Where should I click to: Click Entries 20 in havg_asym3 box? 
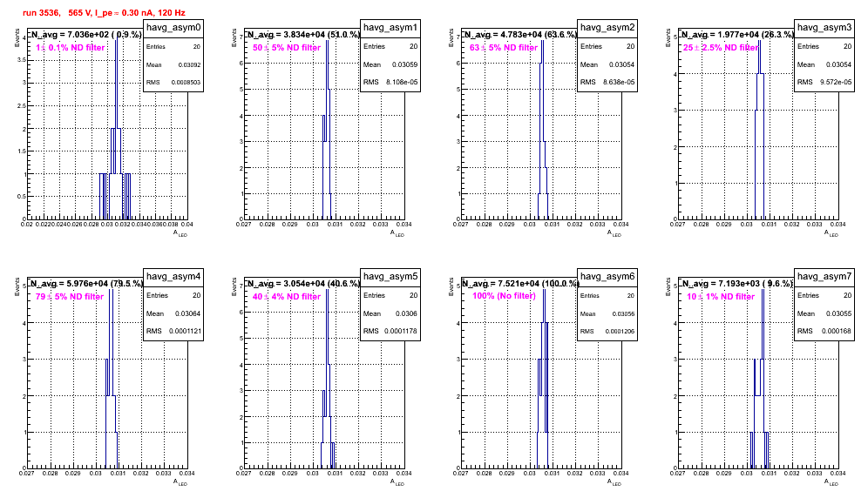point(824,46)
